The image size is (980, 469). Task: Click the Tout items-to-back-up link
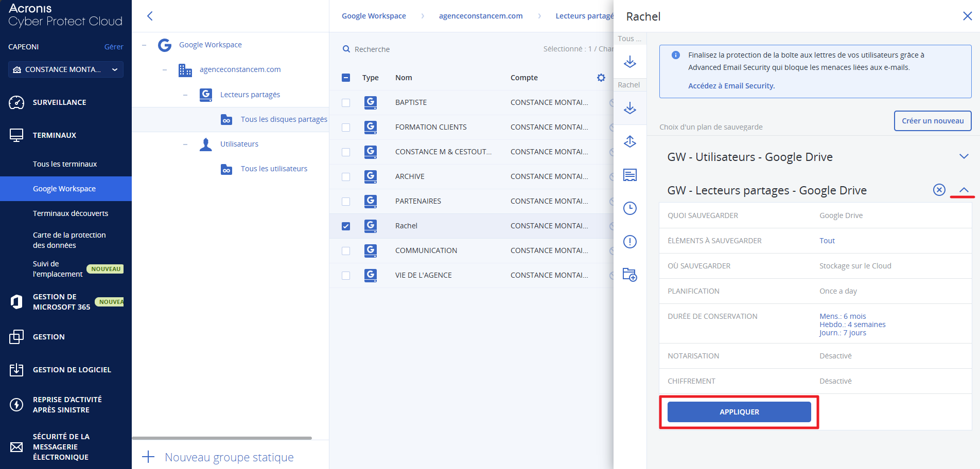tap(827, 241)
